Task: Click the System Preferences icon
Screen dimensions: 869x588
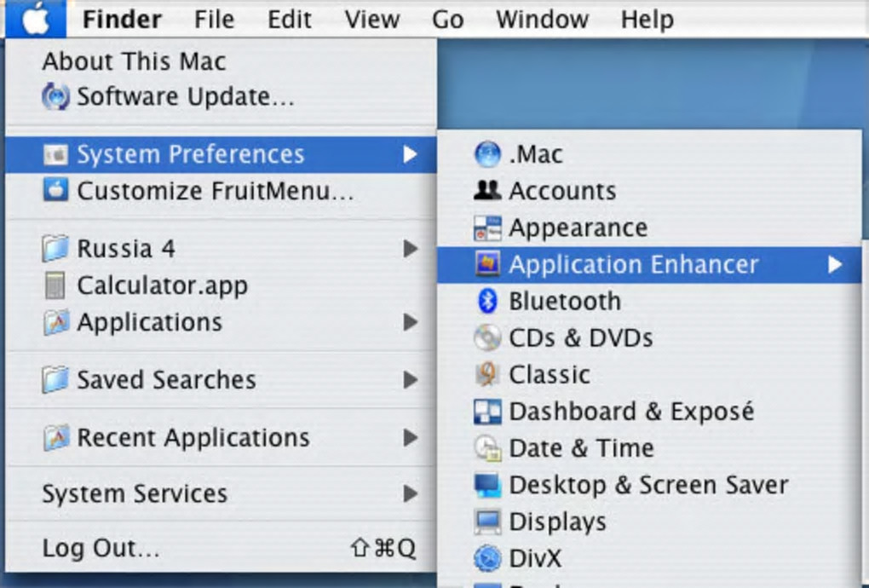Action: tap(55, 154)
